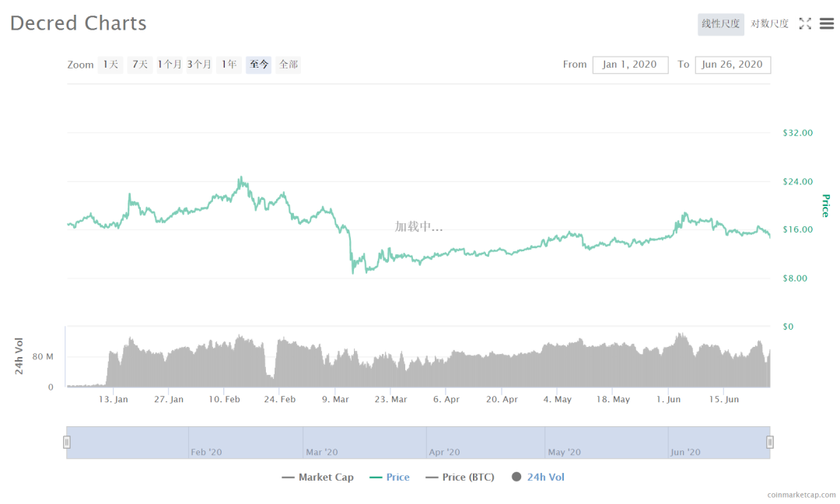Screen dimensions: 840x504
Task: Click the 13. Jan date label
Action: click(114, 400)
